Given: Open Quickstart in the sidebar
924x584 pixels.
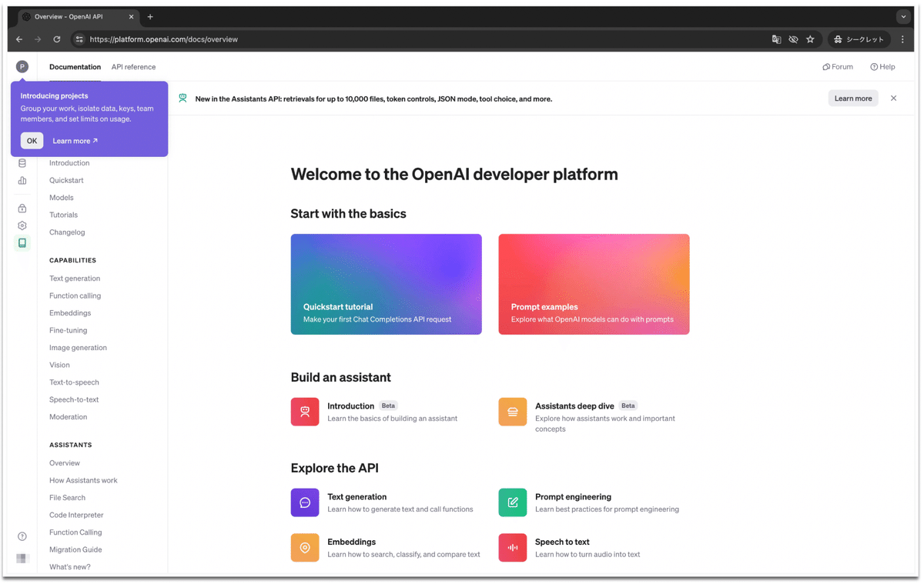Looking at the screenshot, I should [66, 181].
